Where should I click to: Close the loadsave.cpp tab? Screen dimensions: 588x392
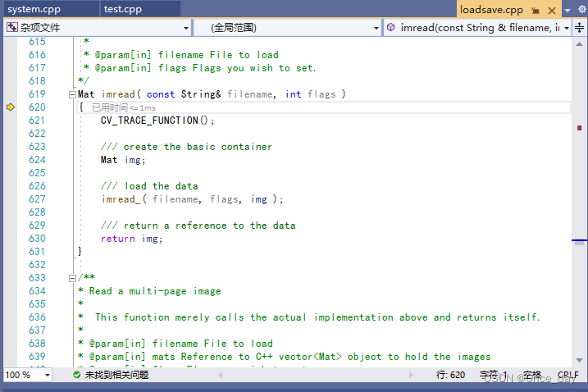point(552,11)
